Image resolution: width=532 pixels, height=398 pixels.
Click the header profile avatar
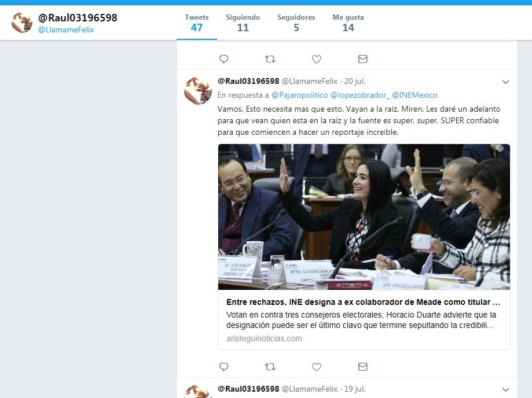pos(22,23)
